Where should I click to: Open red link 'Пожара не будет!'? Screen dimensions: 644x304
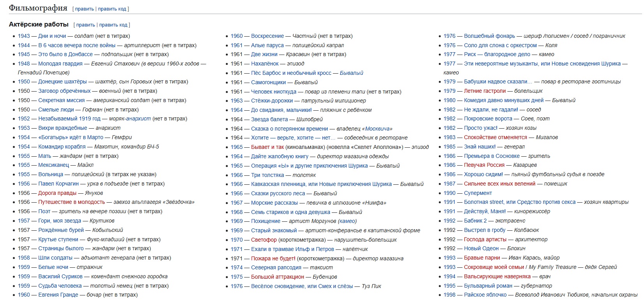pos(273,258)
